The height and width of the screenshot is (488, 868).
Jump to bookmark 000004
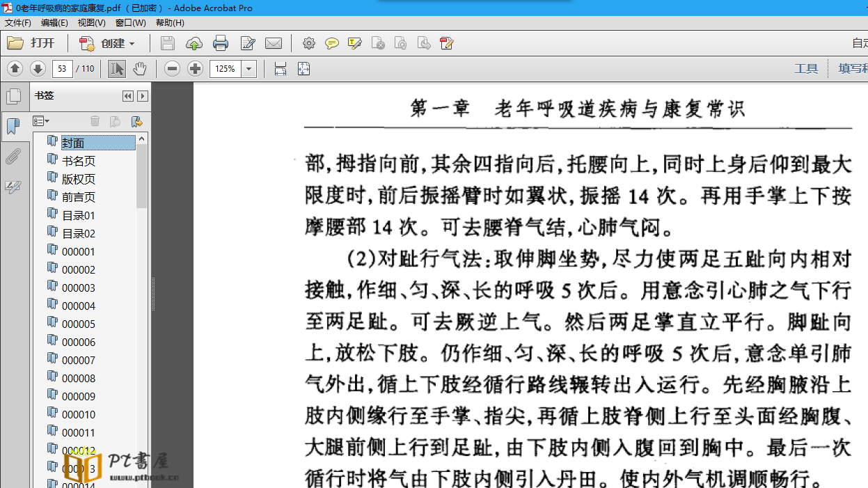pos(79,306)
